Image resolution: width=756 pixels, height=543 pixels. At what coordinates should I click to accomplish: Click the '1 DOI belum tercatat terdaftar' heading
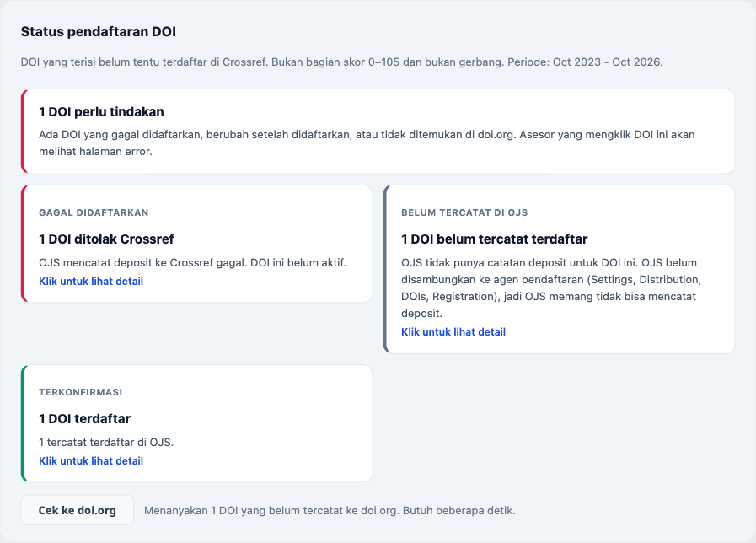click(x=494, y=239)
